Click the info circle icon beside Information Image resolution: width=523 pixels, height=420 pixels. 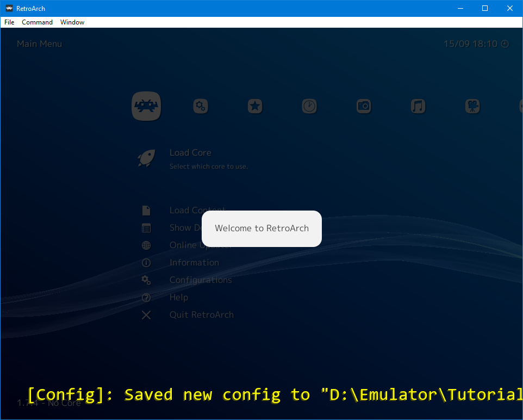(x=146, y=263)
